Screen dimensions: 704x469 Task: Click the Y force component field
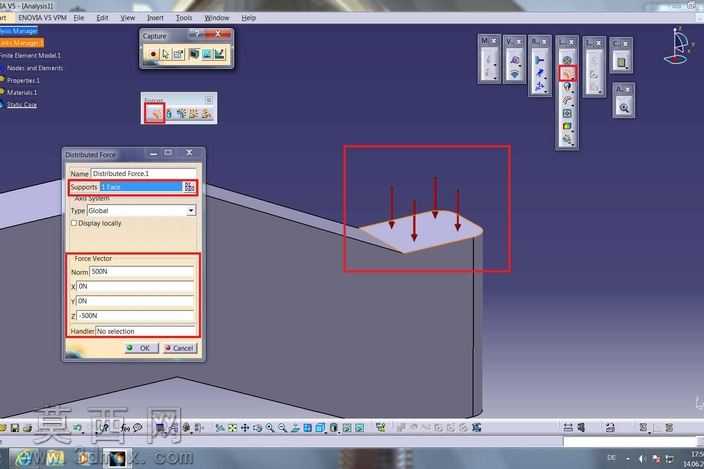pyautogui.click(x=135, y=301)
